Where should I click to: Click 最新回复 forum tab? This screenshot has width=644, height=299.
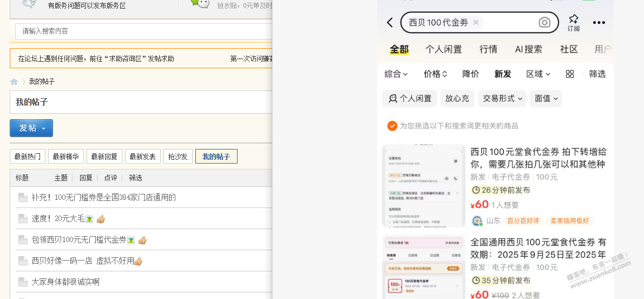click(x=104, y=157)
